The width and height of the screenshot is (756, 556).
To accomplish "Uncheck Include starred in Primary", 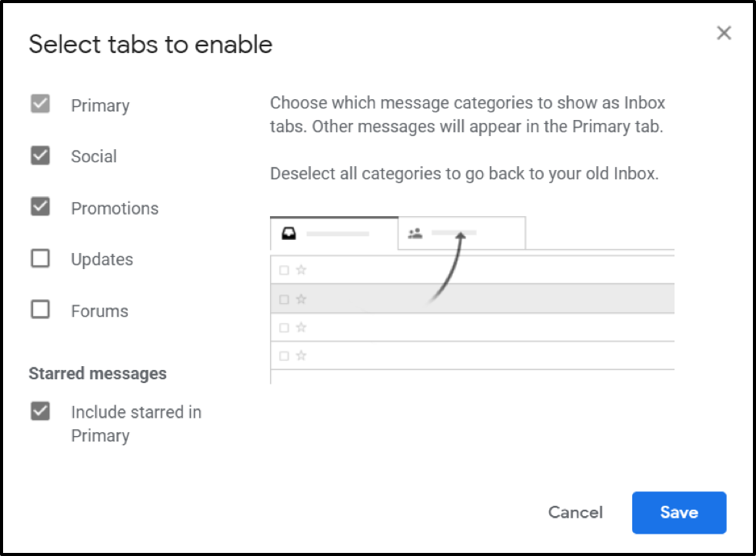I will 40,411.
